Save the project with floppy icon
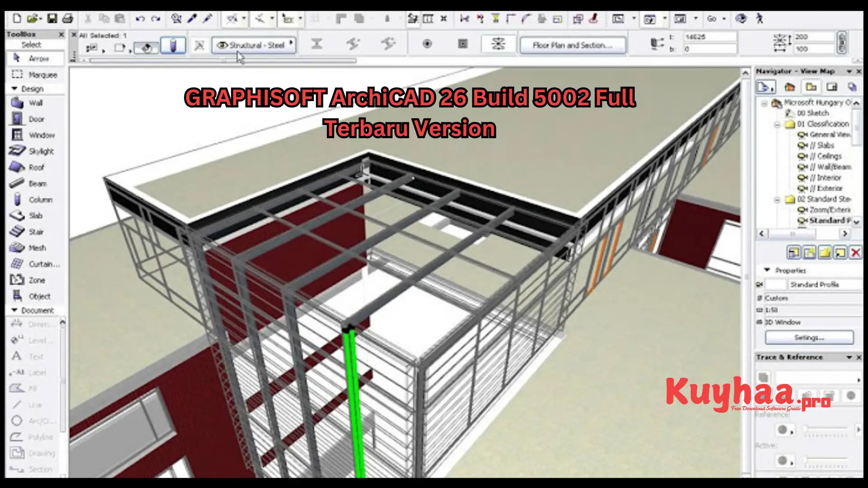Screen dimensions: 868x488 pyautogui.click(x=52, y=19)
